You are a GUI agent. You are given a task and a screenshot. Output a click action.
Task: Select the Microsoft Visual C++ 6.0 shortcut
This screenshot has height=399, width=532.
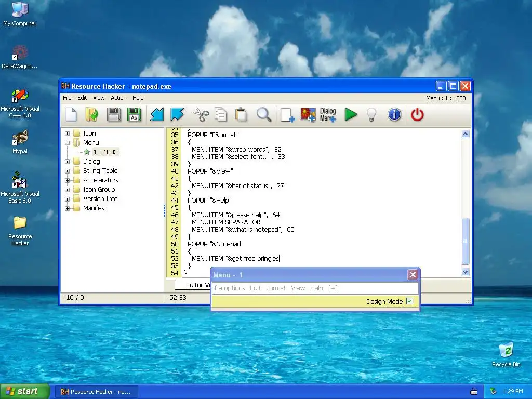(20, 103)
